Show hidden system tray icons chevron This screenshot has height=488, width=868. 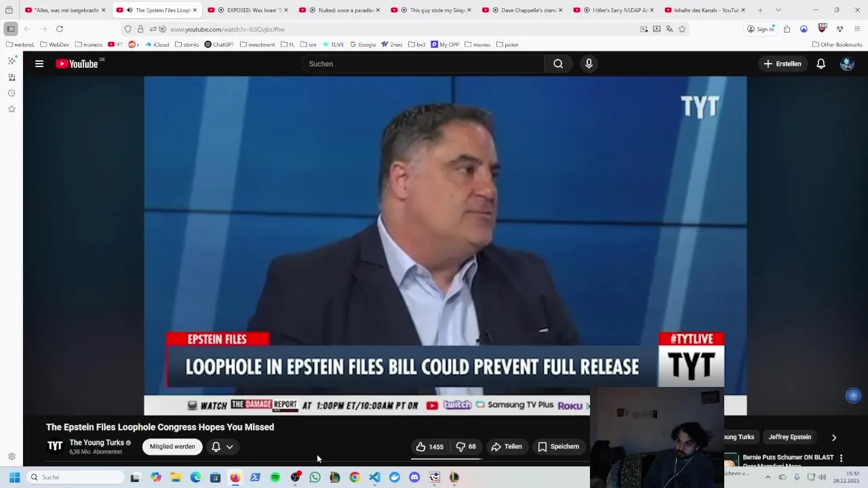point(768,477)
